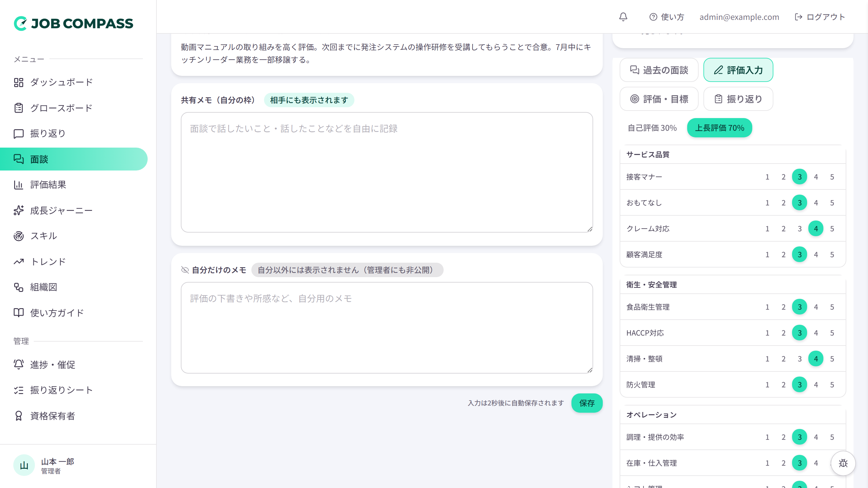Select 面談 in the sidebar
Viewport: 868px width, 488px height.
pyautogui.click(x=74, y=159)
